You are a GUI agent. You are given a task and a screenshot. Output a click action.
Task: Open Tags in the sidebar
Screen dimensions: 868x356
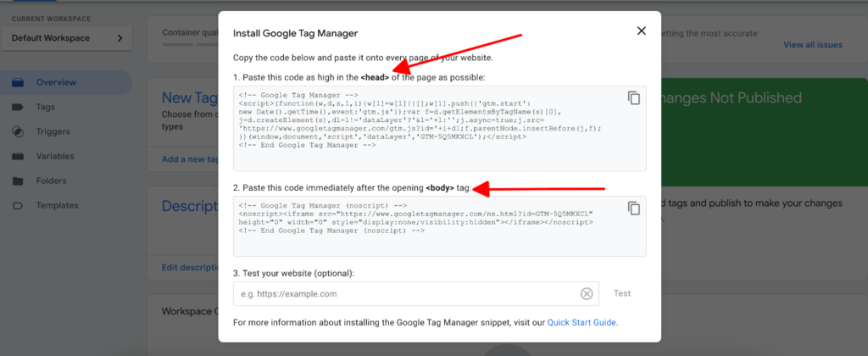tap(46, 107)
